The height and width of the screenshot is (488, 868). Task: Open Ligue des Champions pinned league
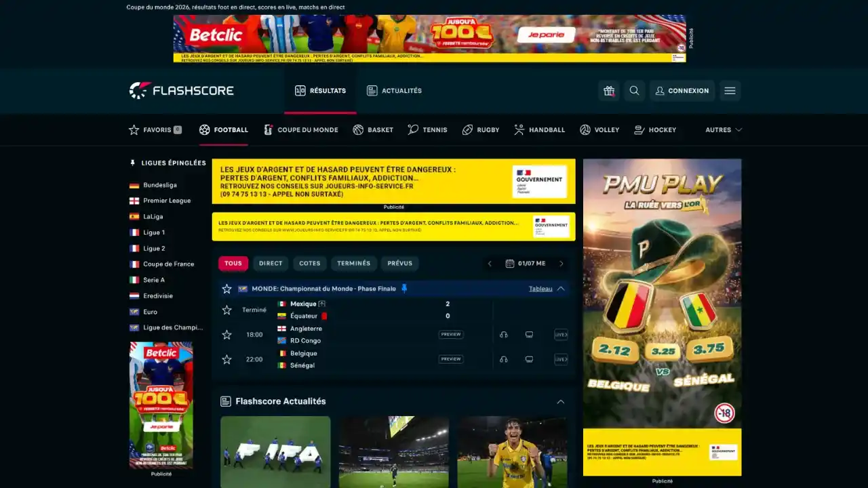tap(173, 327)
